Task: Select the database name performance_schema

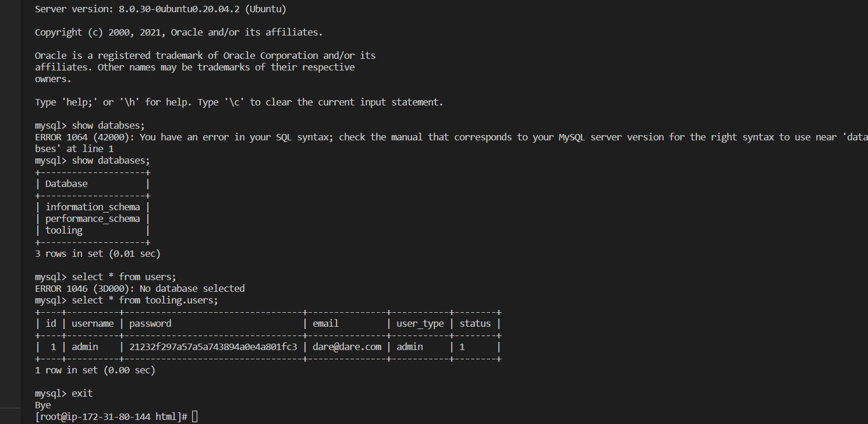Action: tap(92, 218)
